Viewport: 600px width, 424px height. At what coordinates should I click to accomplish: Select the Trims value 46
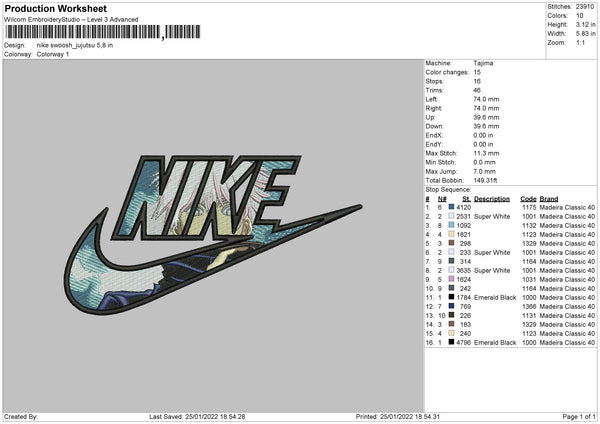point(477,90)
